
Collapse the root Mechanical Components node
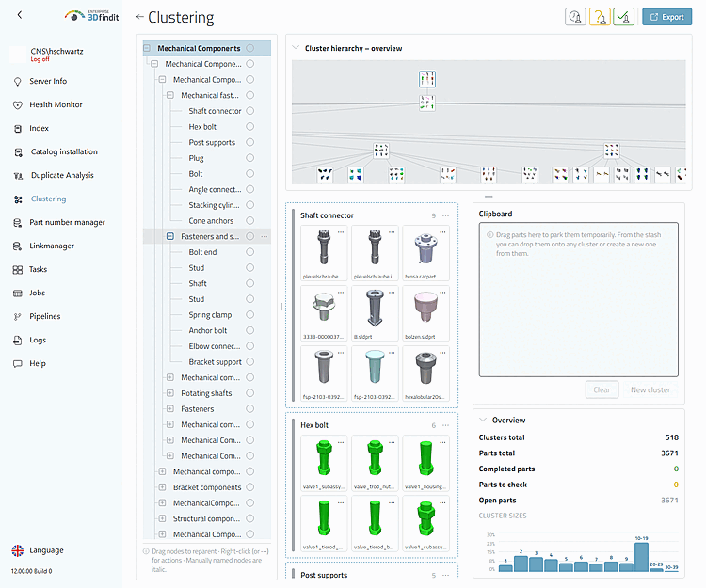click(x=147, y=48)
